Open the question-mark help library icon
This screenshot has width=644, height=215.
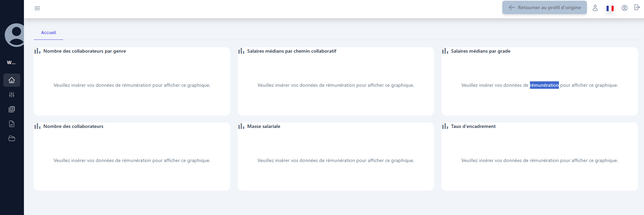point(12,109)
